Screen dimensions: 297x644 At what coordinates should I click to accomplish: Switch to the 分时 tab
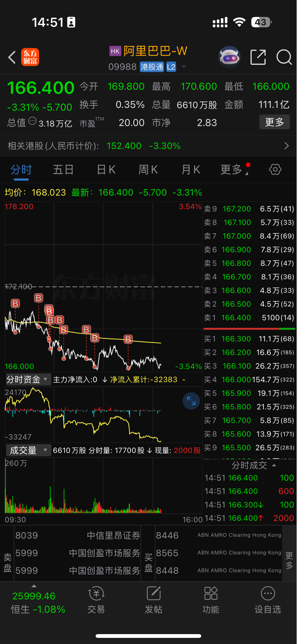pyautogui.click(x=21, y=169)
